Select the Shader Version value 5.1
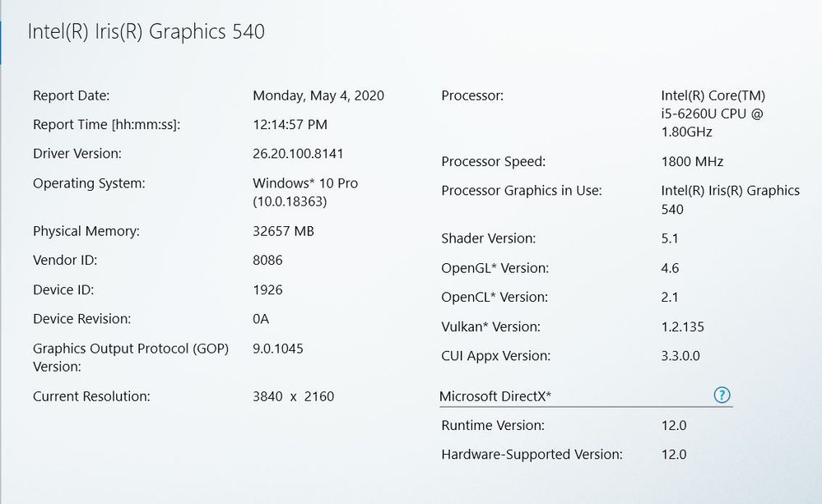 tap(670, 238)
